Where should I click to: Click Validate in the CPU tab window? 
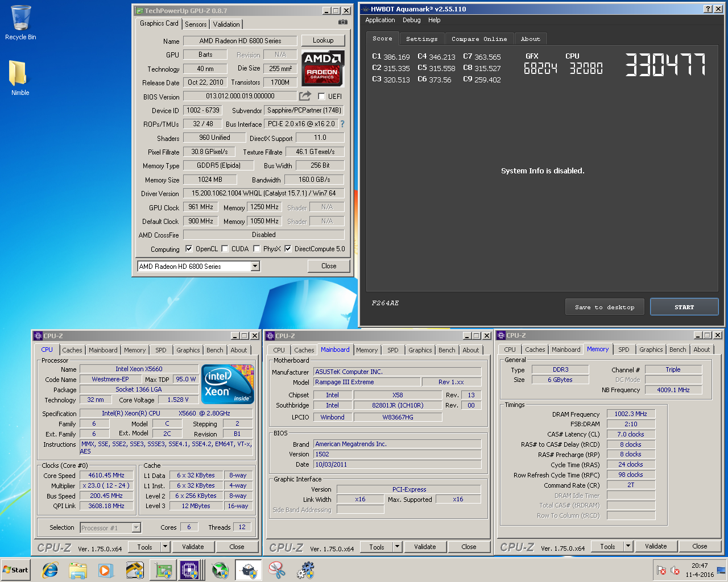tap(193, 547)
